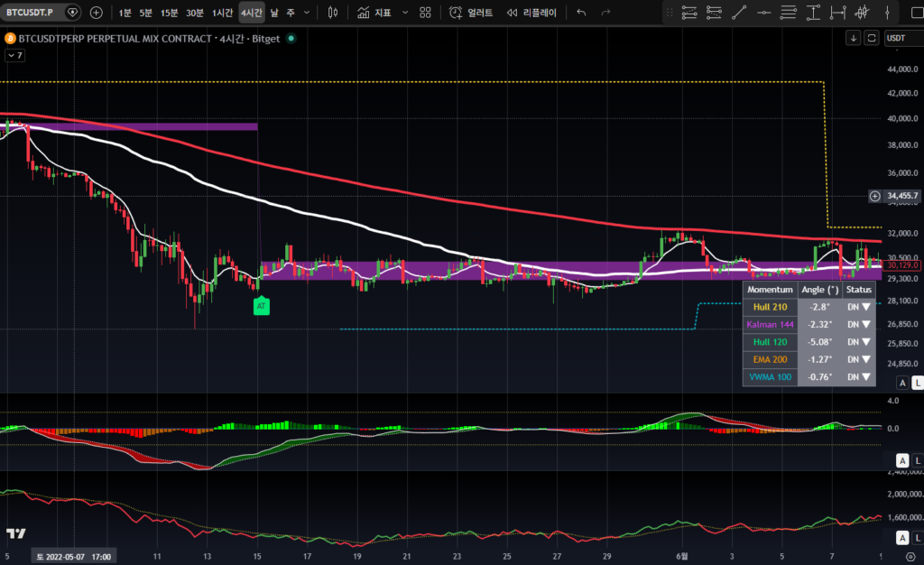924x565 pixels.
Task: Toggle auto scale A on main price chart
Action: coord(901,383)
